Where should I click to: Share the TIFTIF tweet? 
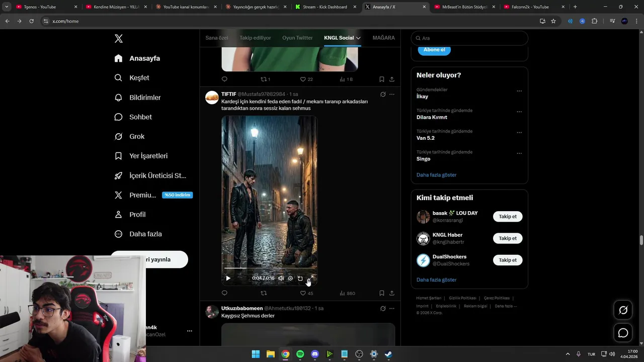pos(392,293)
